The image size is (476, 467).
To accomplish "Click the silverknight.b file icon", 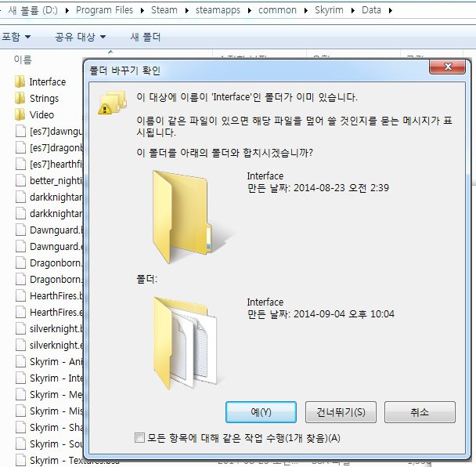I will click(20, 328).
